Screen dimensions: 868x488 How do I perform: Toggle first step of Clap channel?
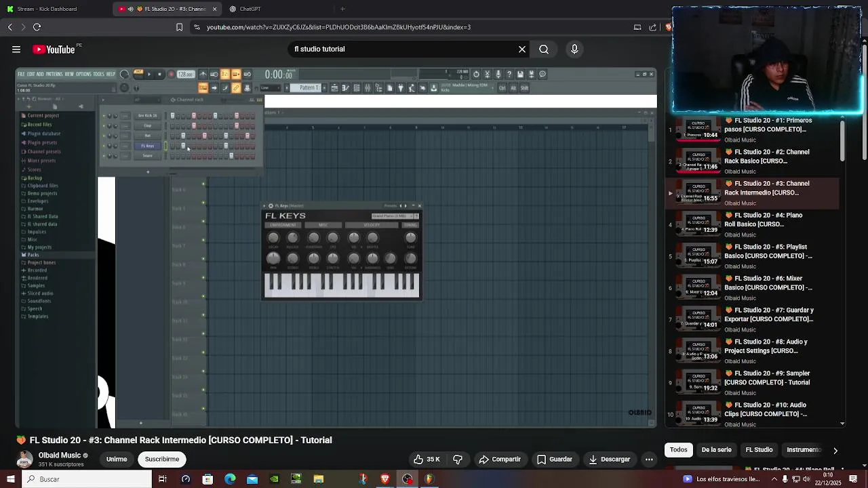click(172, 126)
